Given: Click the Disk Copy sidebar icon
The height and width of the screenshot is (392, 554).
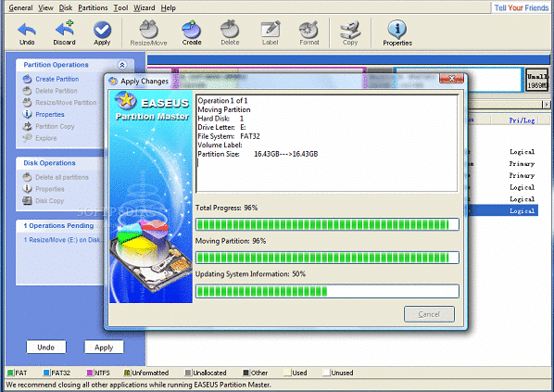Looking at the screenshot, I should click(27, 200).
